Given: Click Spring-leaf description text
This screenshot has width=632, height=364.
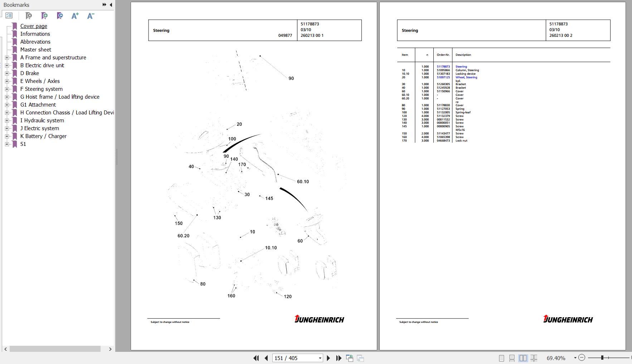Looking at the screenshot, I should coord(463,112).
